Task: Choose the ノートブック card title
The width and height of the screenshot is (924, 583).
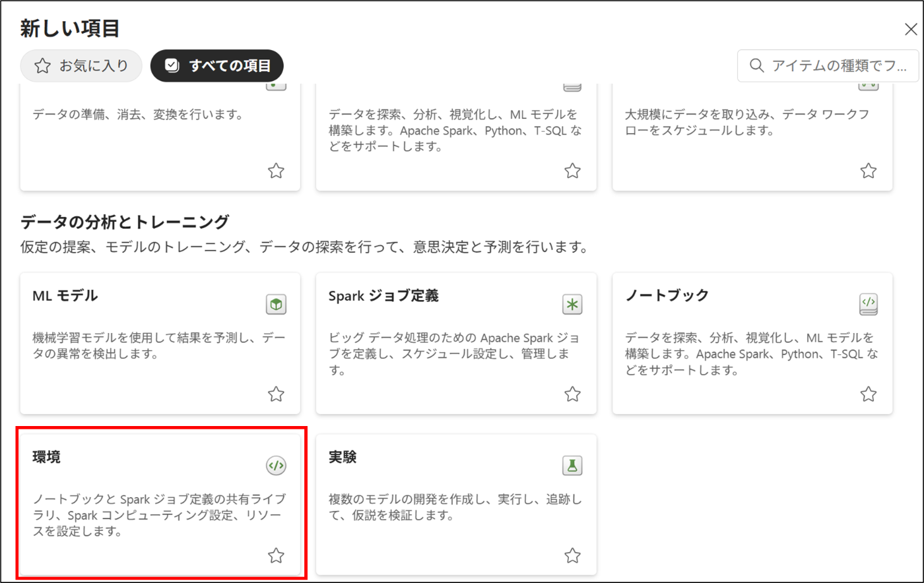Action: point(667,295)
